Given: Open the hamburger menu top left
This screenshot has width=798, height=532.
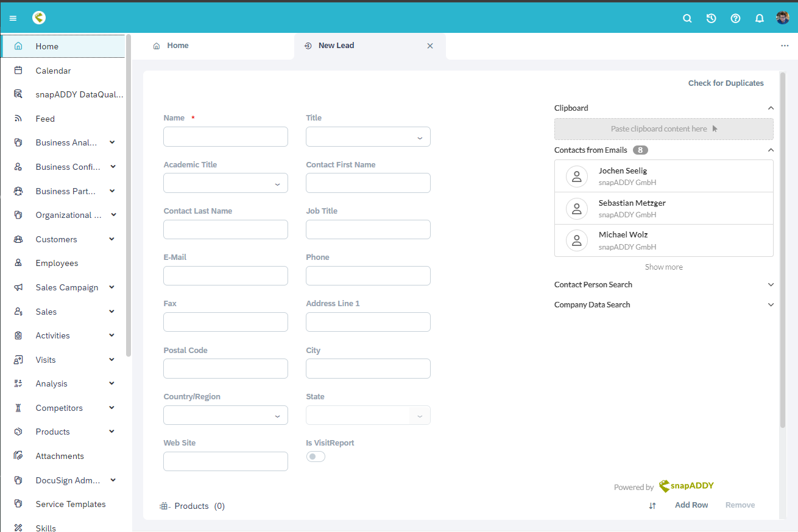Looking at the screenshot, I should tap(13, 18).
